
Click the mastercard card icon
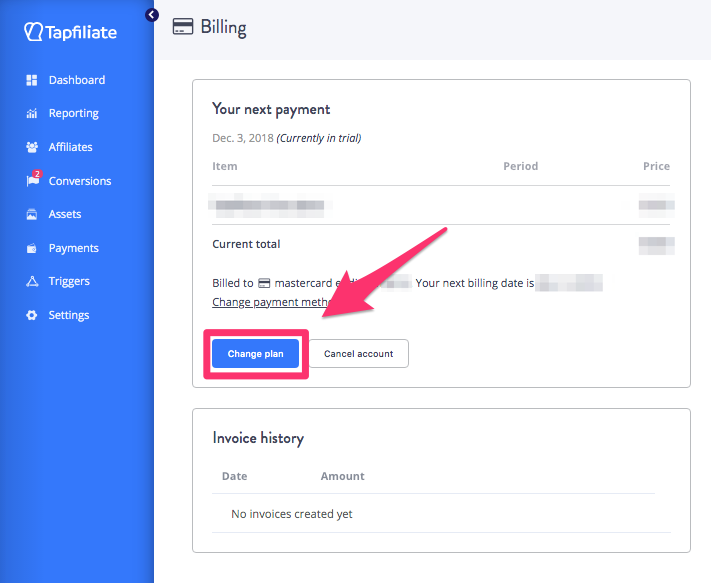(x=264, y=283)
